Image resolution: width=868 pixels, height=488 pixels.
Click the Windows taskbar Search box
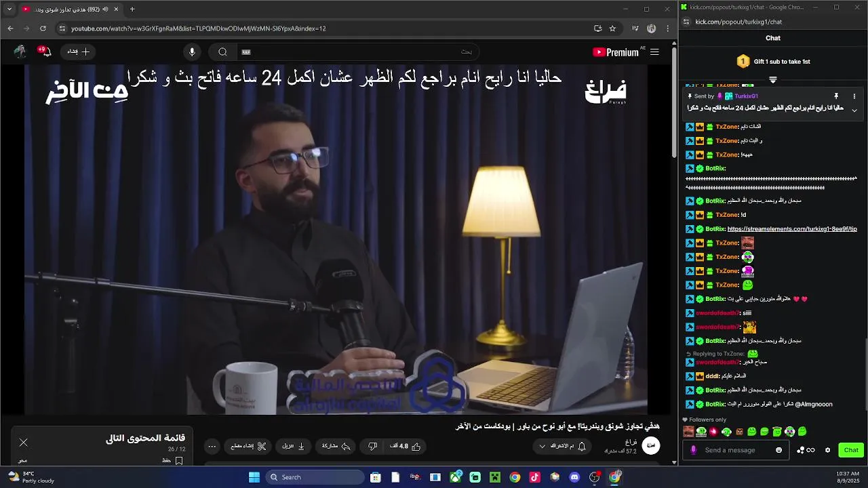[315, 477]
